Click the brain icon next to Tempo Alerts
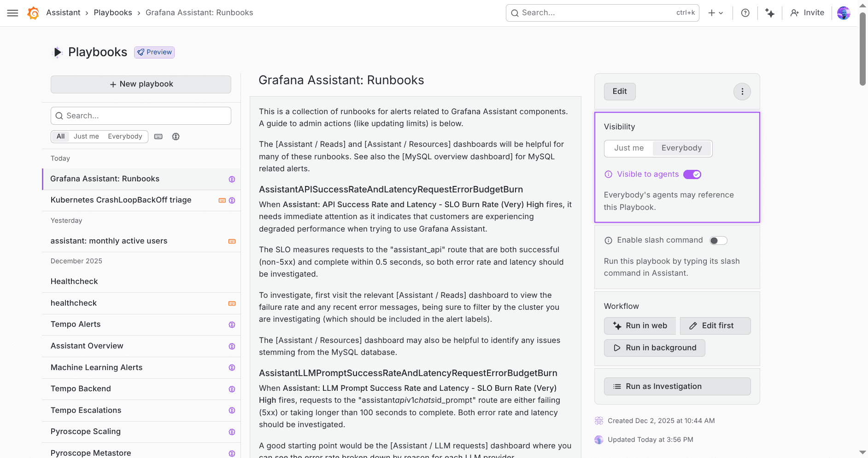 [x=232, y=325]
